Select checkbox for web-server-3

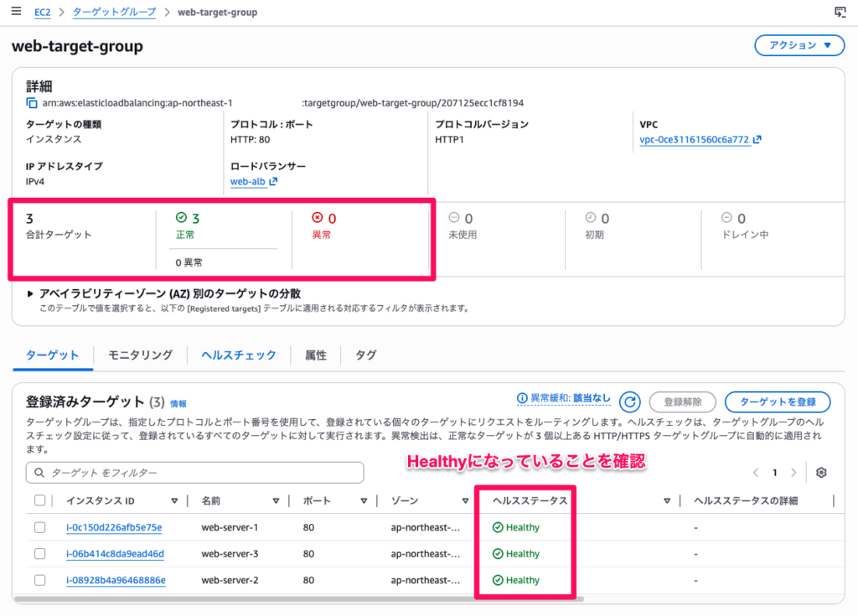tap(39, 554)
